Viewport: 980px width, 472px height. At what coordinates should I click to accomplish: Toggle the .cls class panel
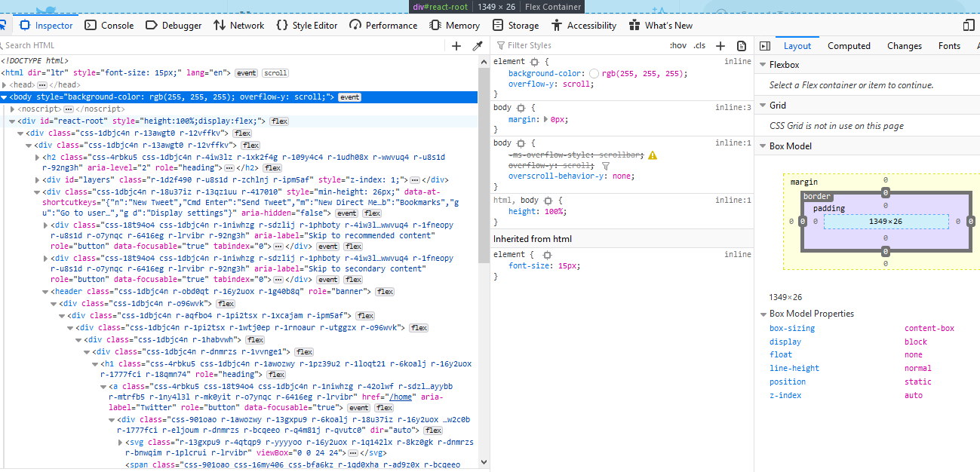point(699,45)
